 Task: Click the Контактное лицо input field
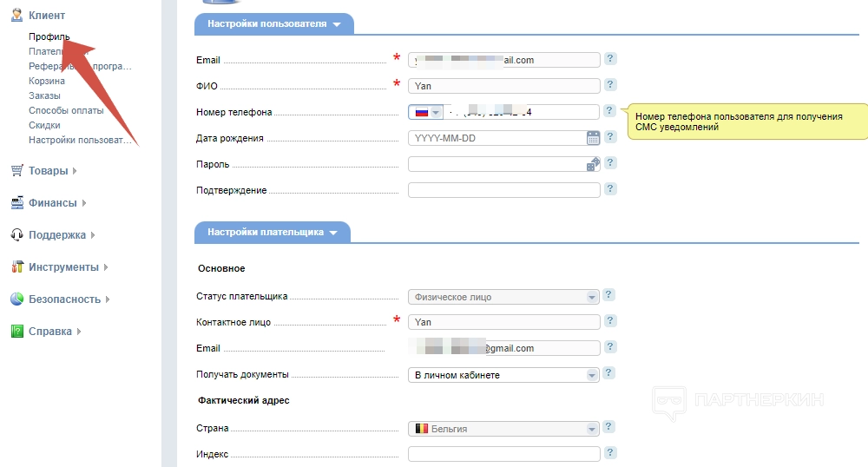[x=503, y=322]
